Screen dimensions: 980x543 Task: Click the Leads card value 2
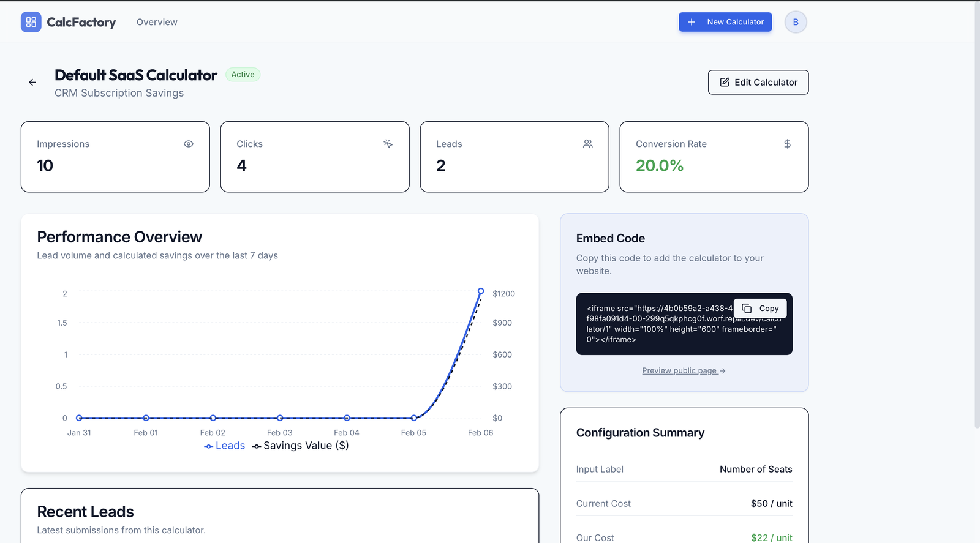441,165
